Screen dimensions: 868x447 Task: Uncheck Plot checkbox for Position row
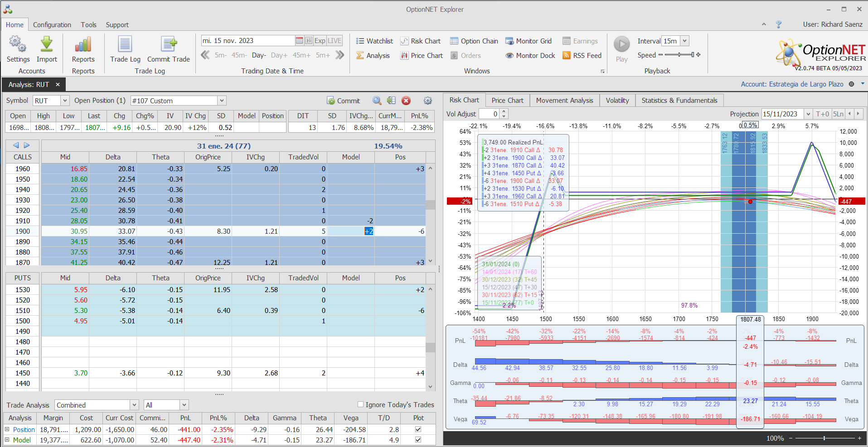[418, 429]
